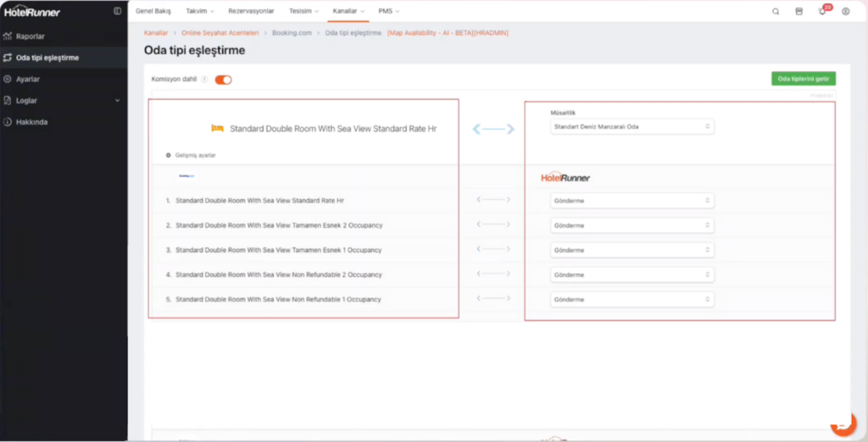
Task: Click the store icon in top bar
Action: point(798,12)
